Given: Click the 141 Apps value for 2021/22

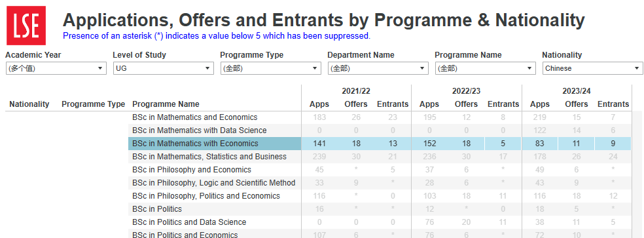Looking at the screenshot, I should click(319, 144).
